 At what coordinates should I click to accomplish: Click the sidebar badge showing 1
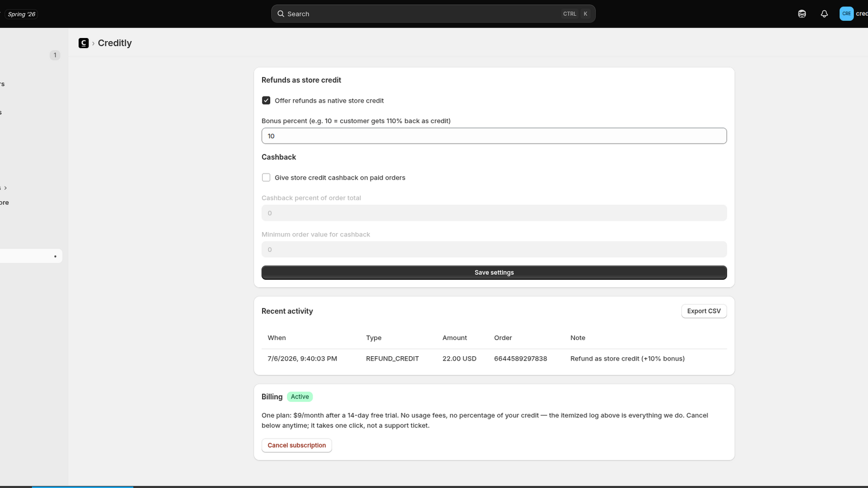[55, 55]
